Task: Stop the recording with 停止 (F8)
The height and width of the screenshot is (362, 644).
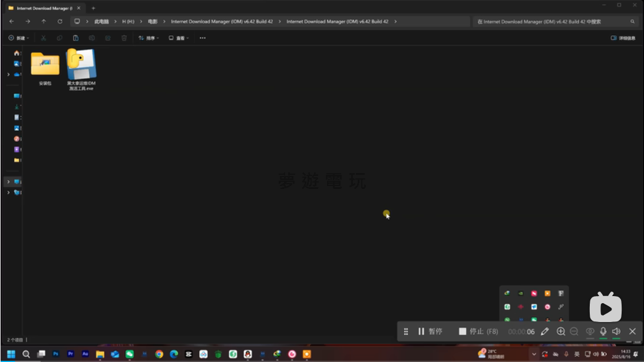Action: coord(478,331)
